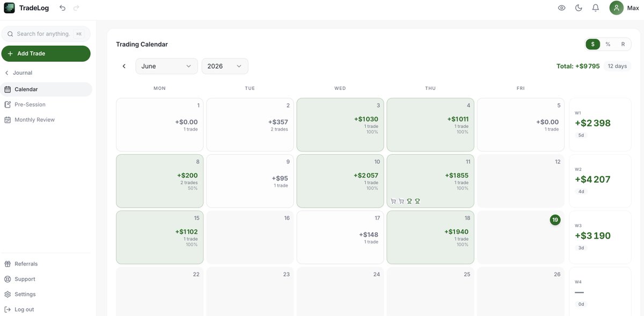The image size is (644, 316).
Task: Open the June 23 cell
Action: point(250,291)
